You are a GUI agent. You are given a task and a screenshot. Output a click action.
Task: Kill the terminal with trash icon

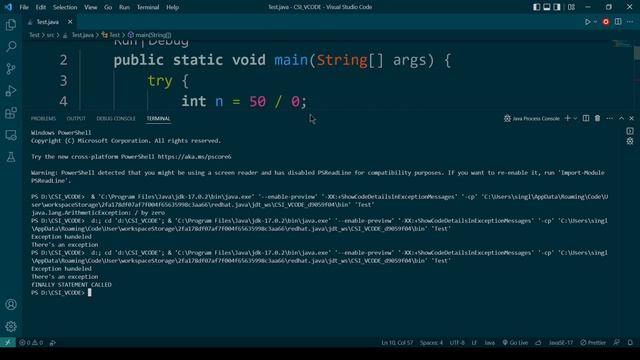(x=598, y=118)
